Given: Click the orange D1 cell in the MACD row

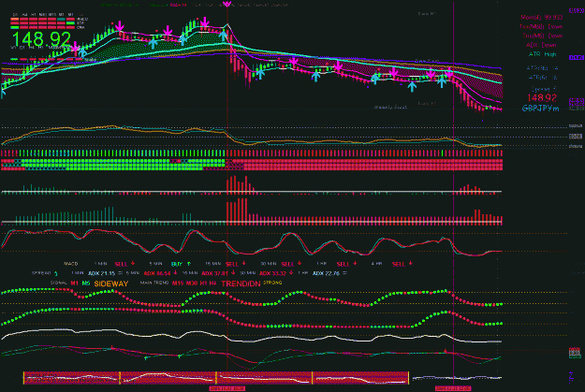Looking at the screenshot, I should coord(15,19).
